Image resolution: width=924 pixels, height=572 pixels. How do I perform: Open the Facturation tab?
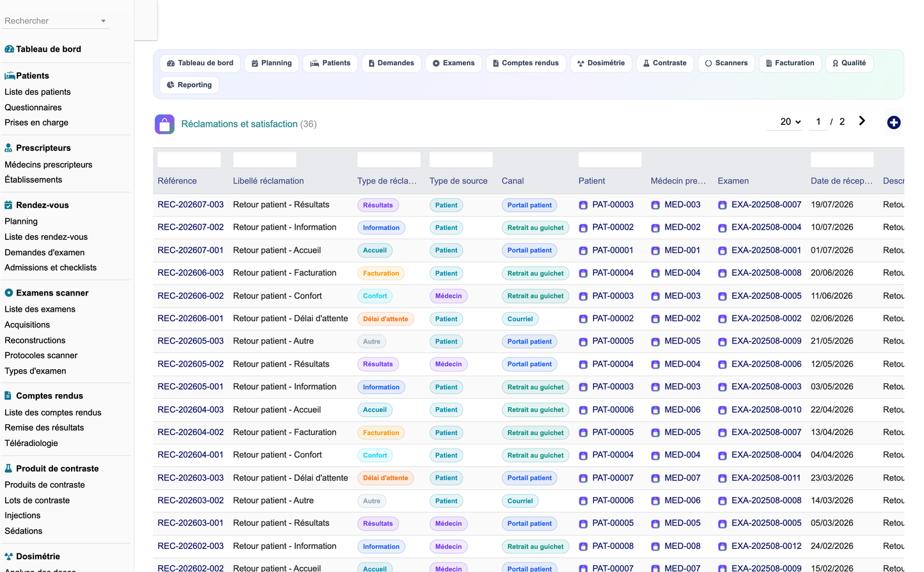pos(790,63)
